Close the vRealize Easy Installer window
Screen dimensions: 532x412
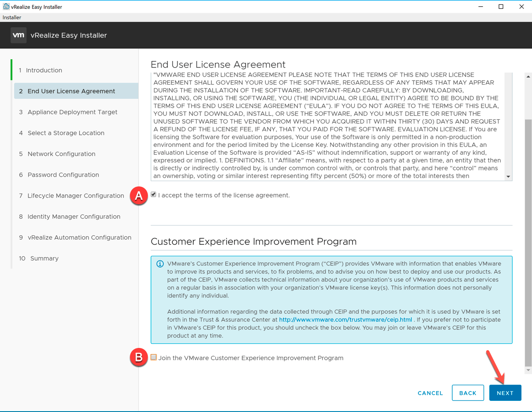(521, 6)
